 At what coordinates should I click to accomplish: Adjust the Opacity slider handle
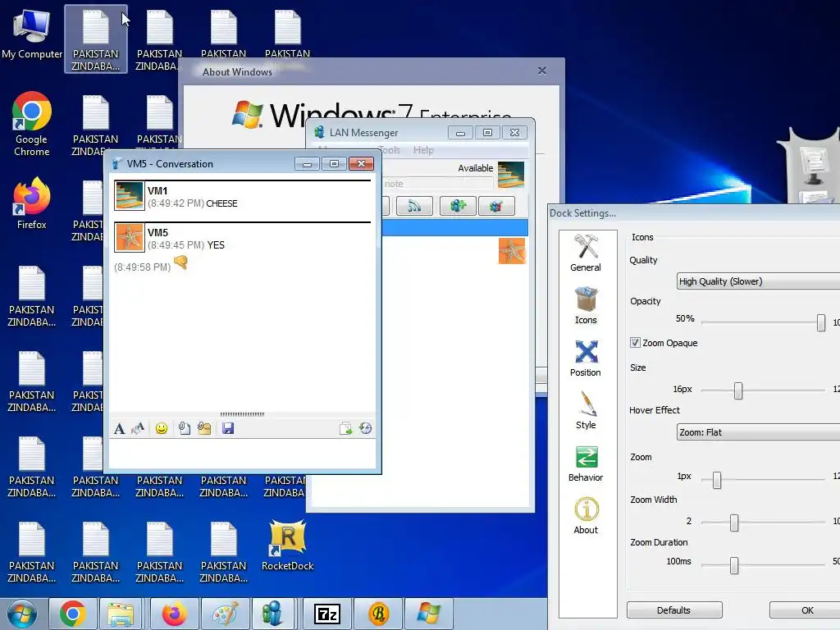(x=820, y=322)
